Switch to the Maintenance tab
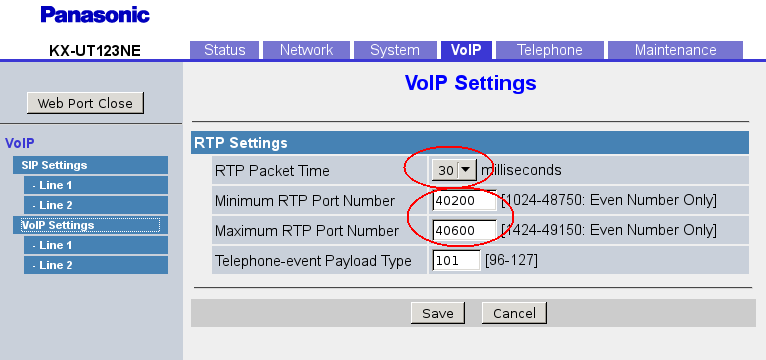 pos(675,50)
